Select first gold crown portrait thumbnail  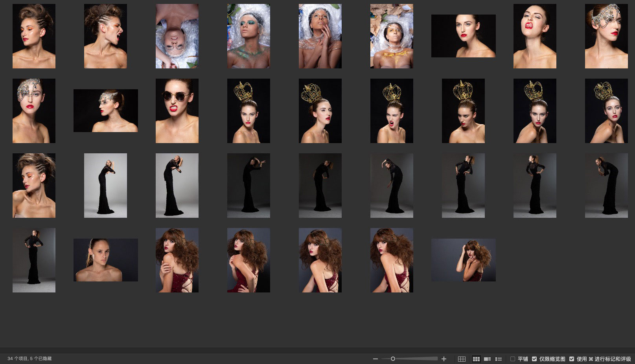(x=248, y=110)
